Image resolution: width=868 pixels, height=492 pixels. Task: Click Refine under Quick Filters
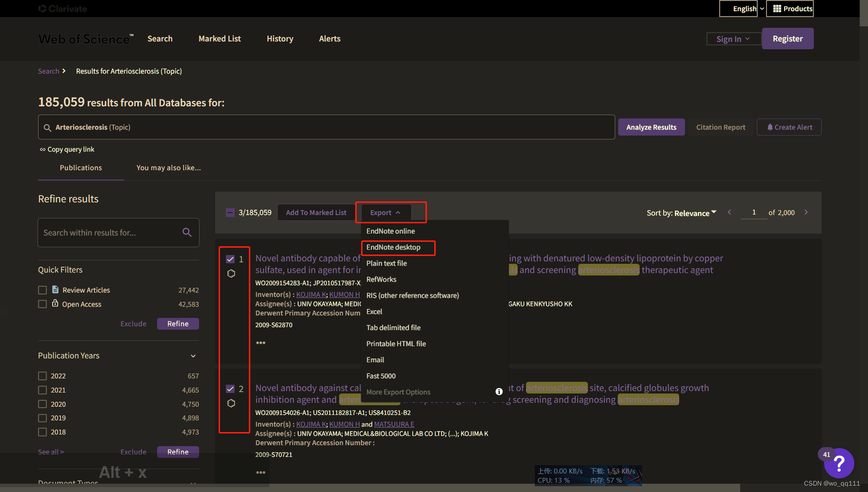click(178, 324)
